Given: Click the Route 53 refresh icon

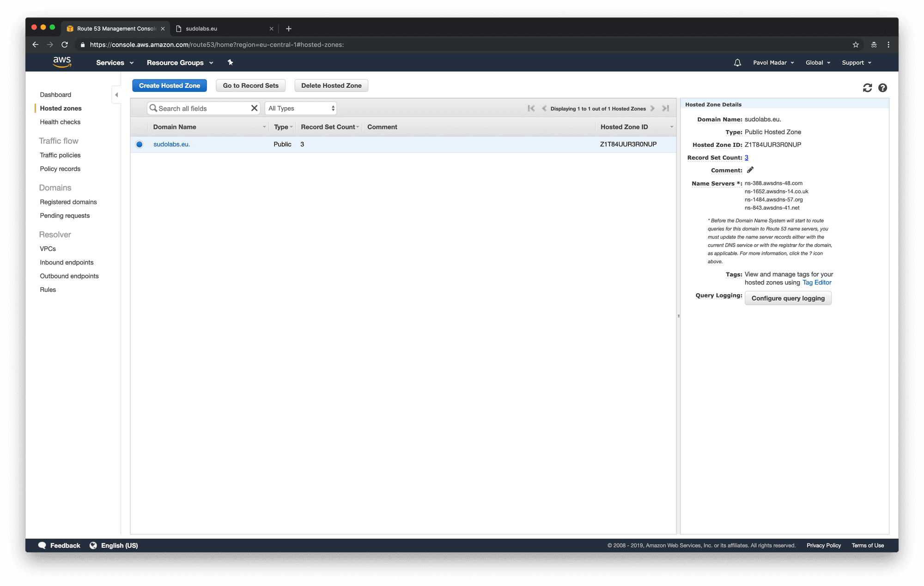Looking at the screenshot, I should [868, 87].
